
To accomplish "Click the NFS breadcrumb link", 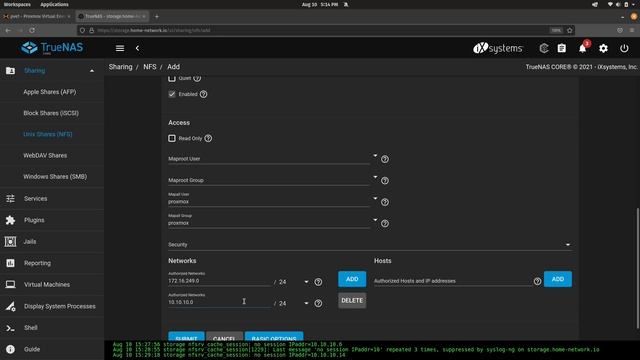I will 150,67.
